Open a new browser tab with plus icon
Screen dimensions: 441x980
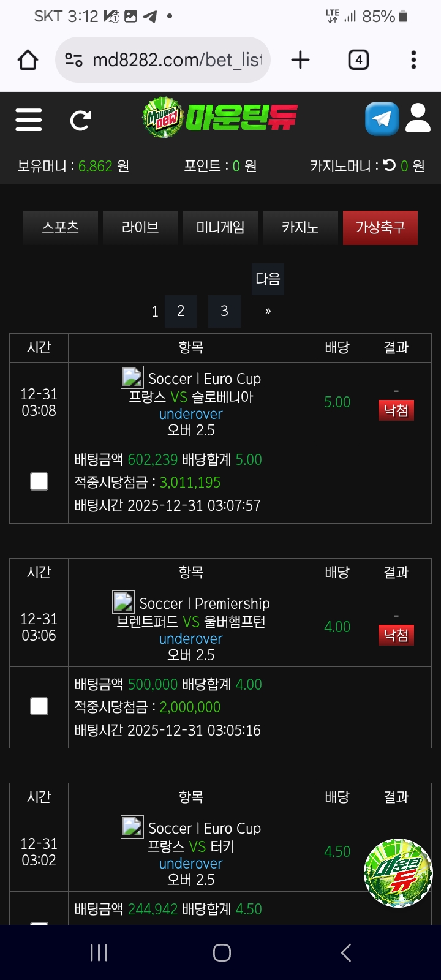(300, 60)
